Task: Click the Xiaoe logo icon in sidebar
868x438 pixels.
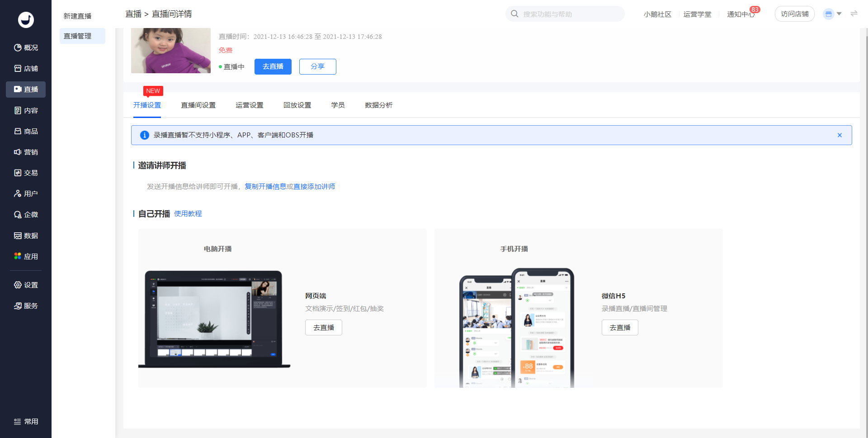Action: tap(26, 19)
